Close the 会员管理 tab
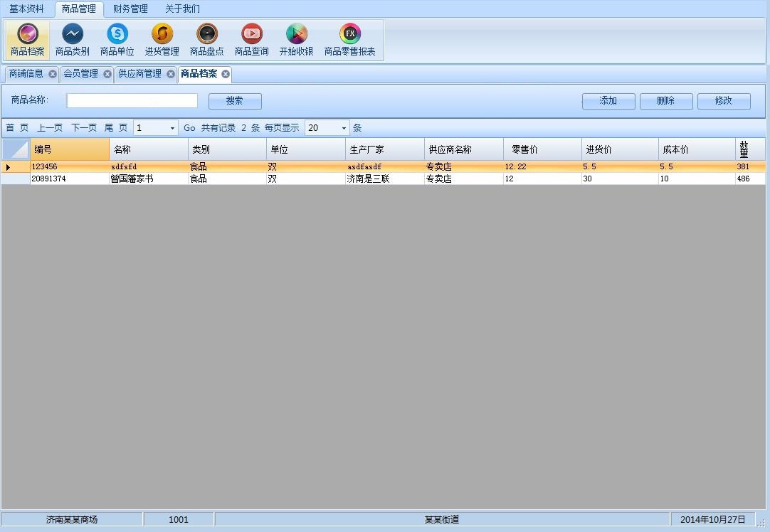Image resolution: width=770 pixels, height=532 pixels. point(107,74)
